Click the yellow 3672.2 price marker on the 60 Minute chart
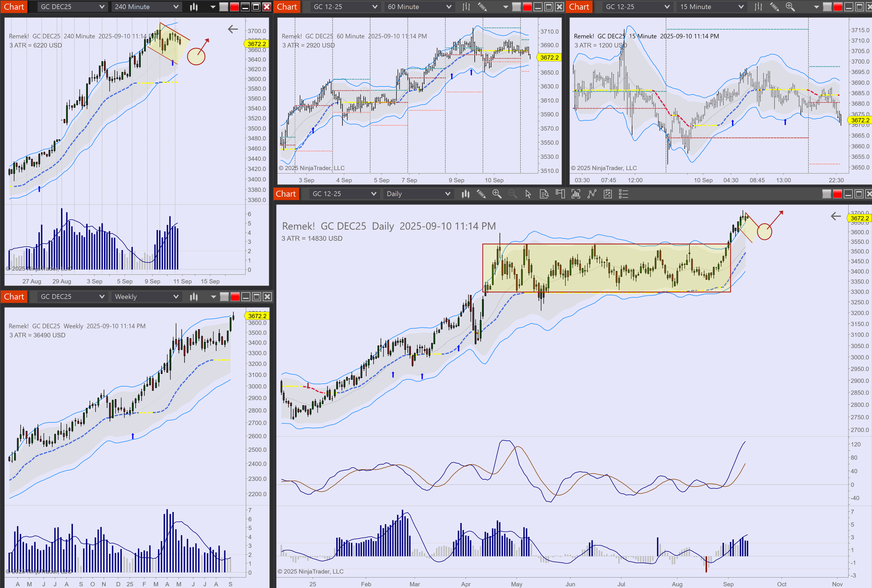The width and height of the screenshot is (872, 588). (x=549, y=58)
